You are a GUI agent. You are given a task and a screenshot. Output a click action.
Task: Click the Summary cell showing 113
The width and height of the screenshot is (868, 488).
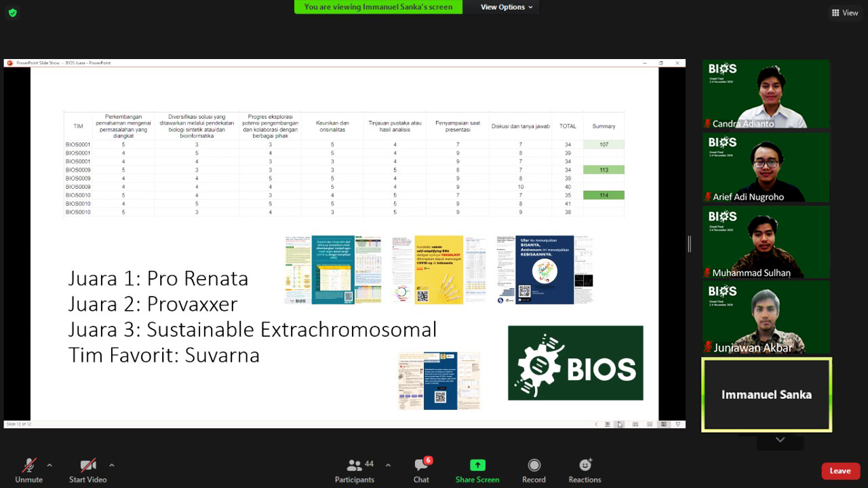click(604, 170)
